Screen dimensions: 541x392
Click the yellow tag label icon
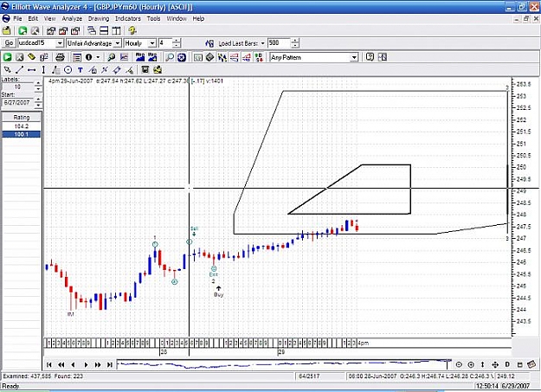point(32,57)
